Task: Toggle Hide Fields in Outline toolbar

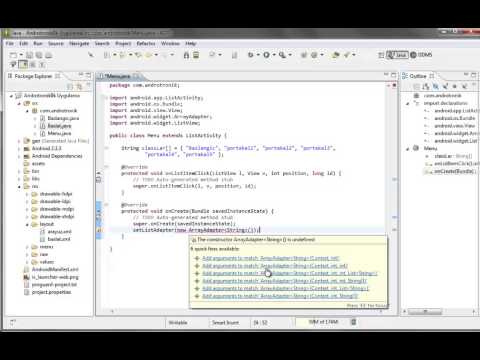Action: coord(436,86)
